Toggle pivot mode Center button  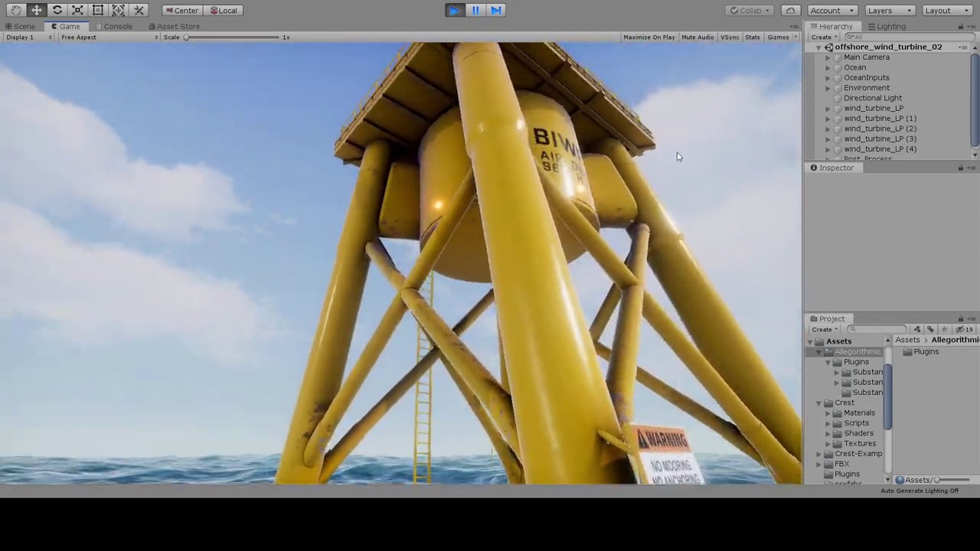pos(182,10)
